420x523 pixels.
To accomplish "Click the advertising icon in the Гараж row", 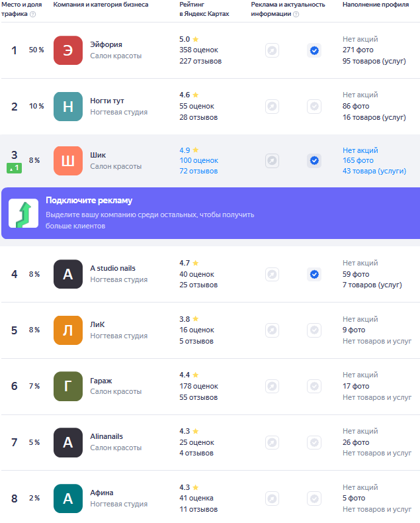I will [273, 386].
